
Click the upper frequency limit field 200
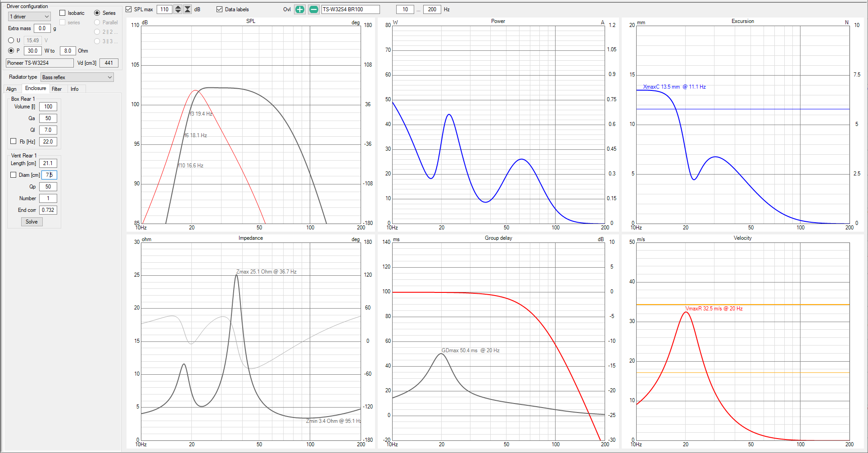(432, 9)
